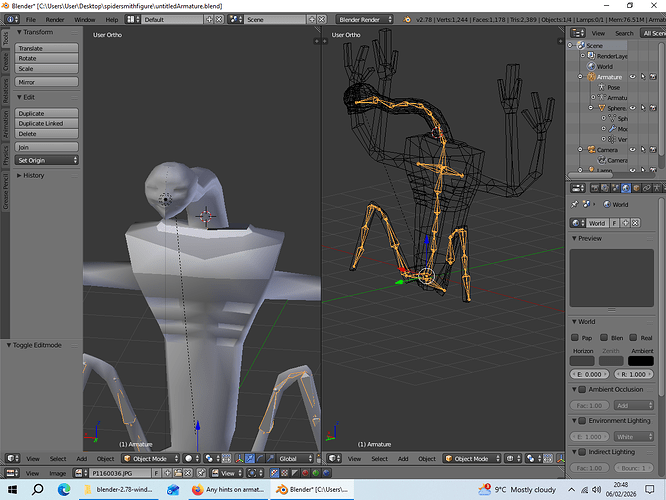The height and width of the screenshot is (500, 666).
Task: Click the Mirror button
Action: point(47,82)
